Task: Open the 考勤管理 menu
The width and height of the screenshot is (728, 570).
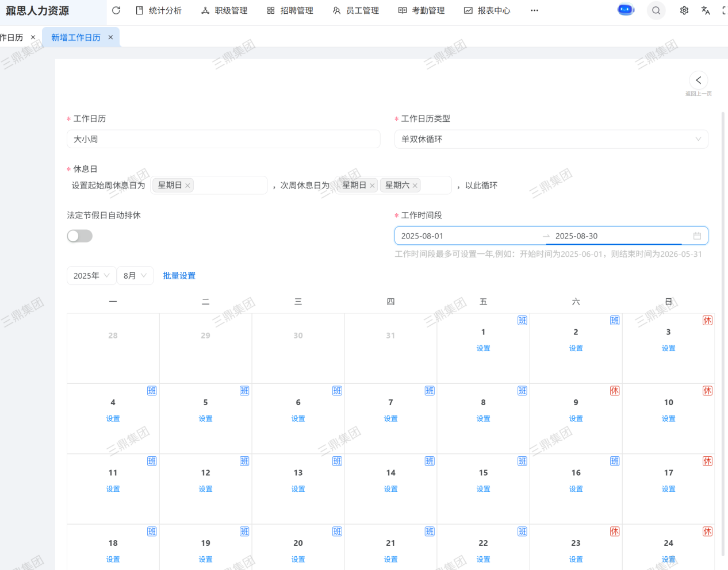Action: click(x=422, y=10)
